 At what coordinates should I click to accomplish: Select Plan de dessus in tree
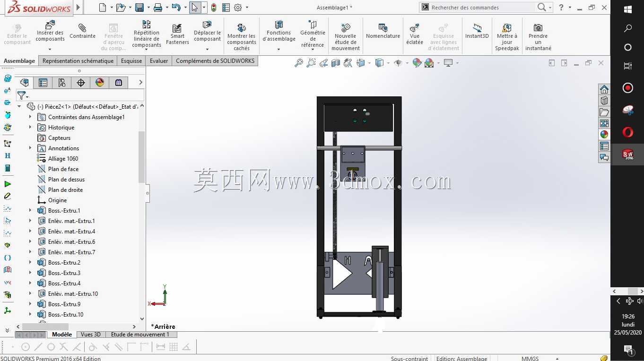tap(66, 179)
